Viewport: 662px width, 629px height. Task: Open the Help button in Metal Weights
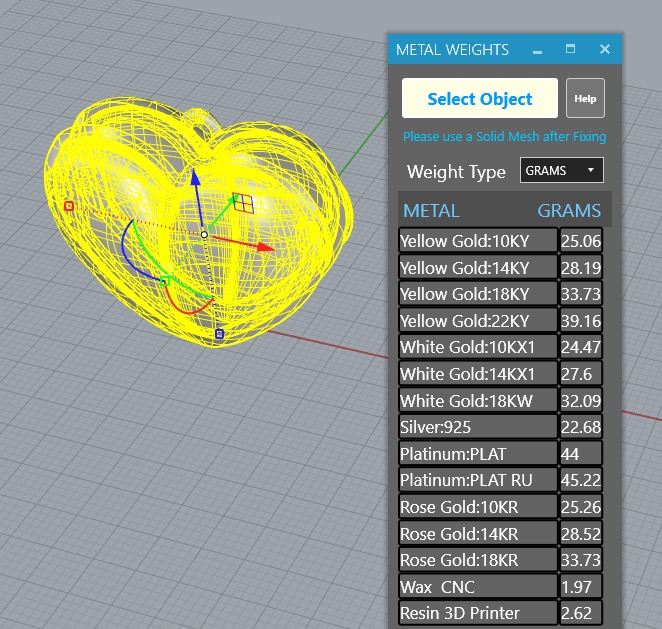point(585,98)
